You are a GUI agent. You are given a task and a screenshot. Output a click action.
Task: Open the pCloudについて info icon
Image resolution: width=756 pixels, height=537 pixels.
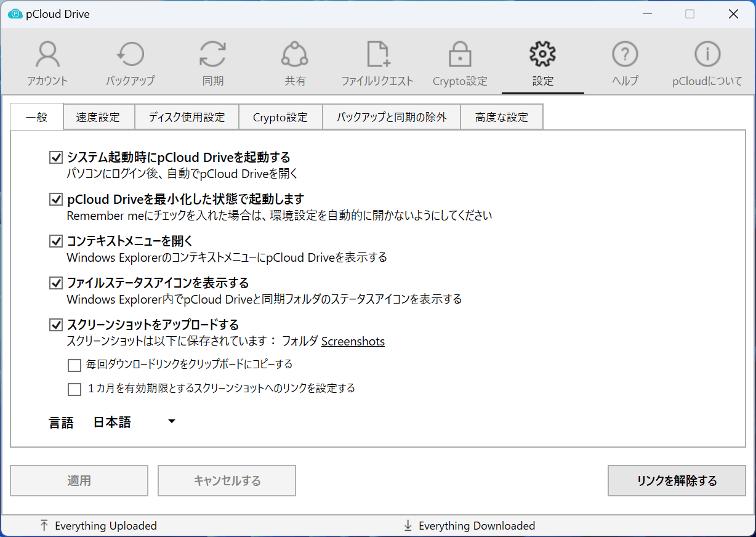pyautogui.click(x=707, y=55)
